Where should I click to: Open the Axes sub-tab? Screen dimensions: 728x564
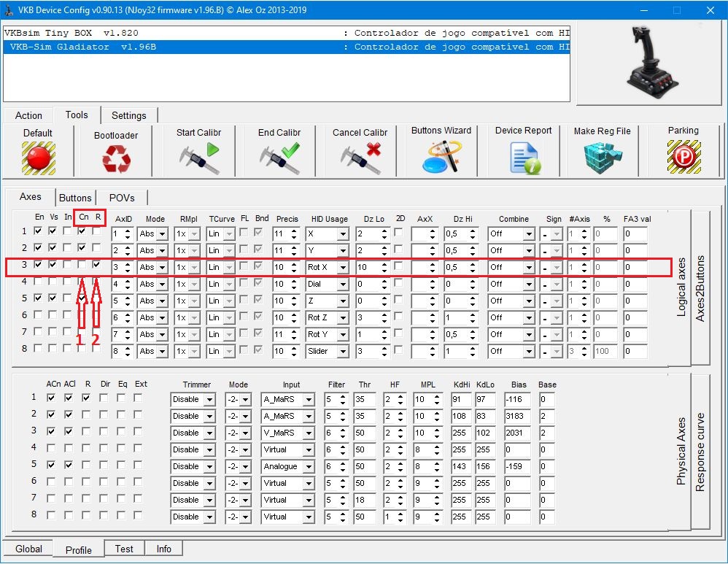click(31, 196)
